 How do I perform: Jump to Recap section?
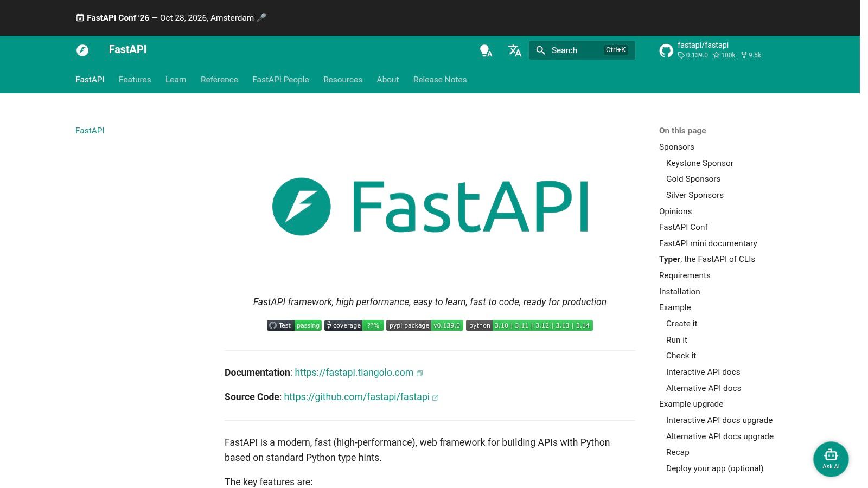tap(678, 452)
